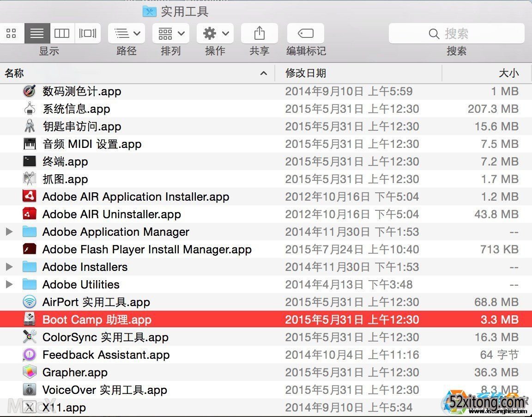The height and width of the screenshot is (417, 532).
Task: Select the 音频 MIDI 设置.app icon
Action: (30, 144)
